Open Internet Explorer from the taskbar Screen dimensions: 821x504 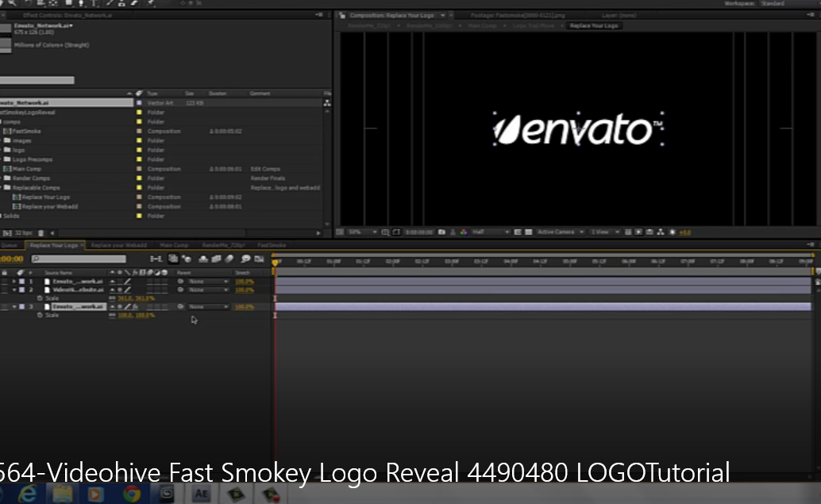click(27, 494)
